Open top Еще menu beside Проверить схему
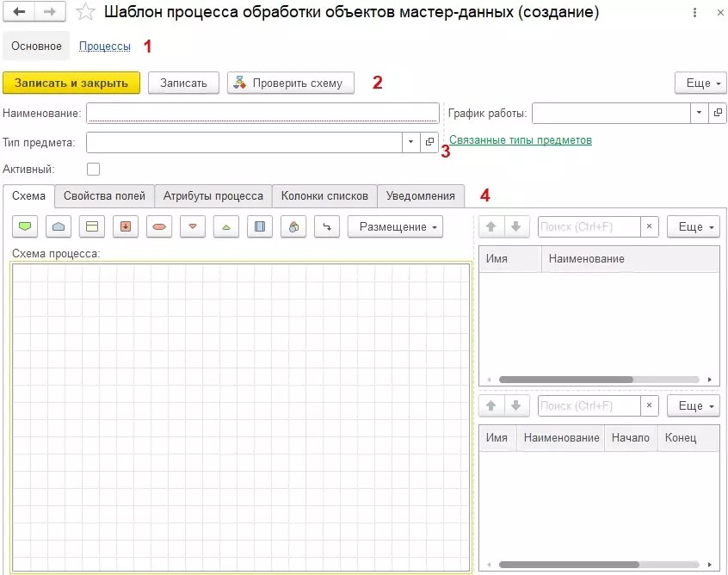Image resolution: width=728 pixels, height=575 pixels. tap(700, 83)
